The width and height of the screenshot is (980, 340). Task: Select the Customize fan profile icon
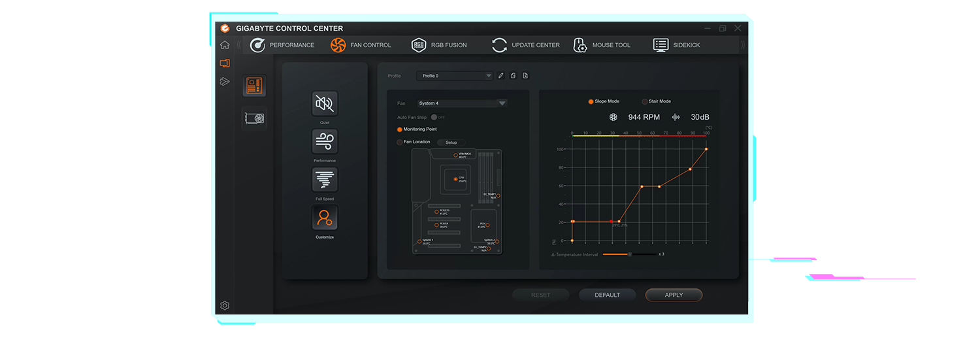[325, 218]
